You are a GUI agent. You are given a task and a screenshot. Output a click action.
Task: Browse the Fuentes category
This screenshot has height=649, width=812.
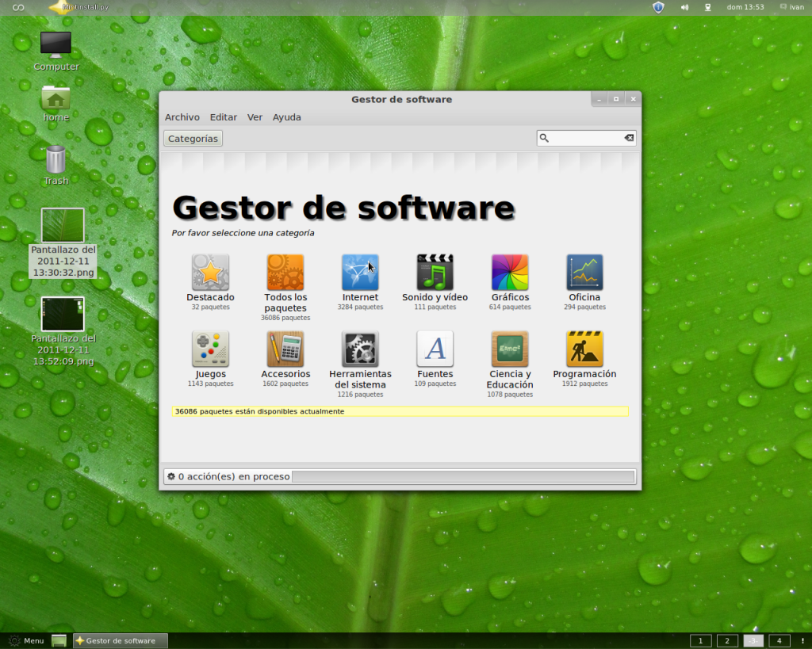pos(435,349)
